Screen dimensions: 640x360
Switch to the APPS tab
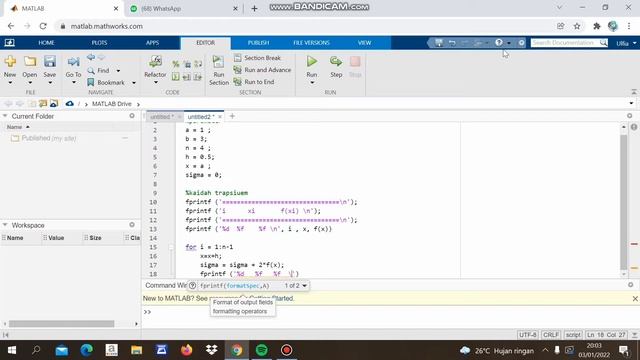coord(152,42)
